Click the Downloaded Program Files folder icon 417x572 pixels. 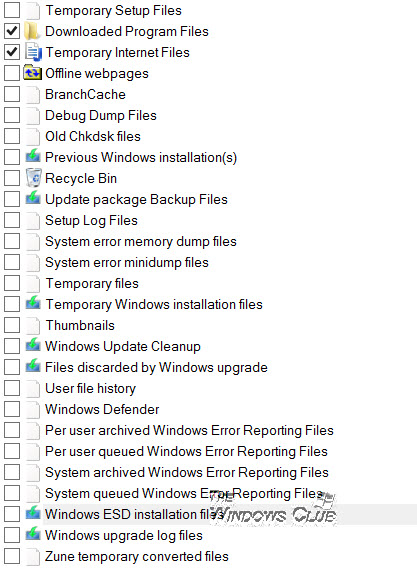click(x=32, y=31)
